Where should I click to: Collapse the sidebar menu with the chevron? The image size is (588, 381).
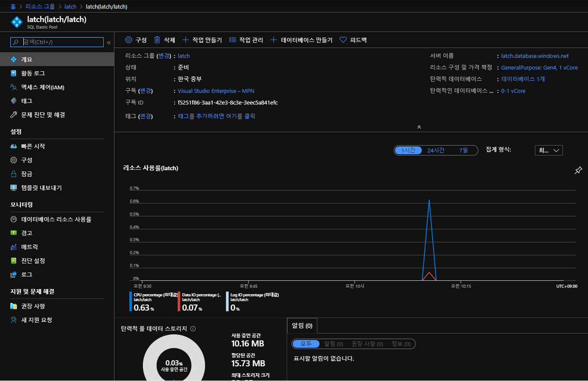click(109, 42)
